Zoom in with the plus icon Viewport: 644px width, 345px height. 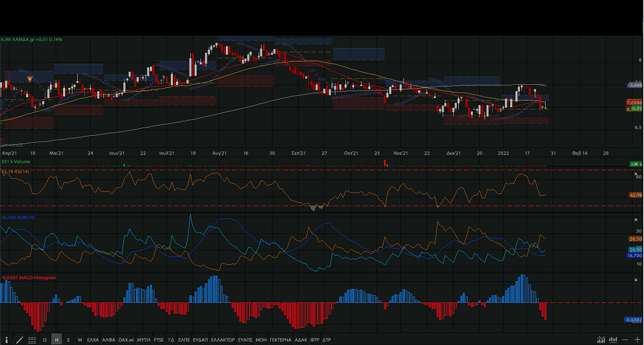tap(638, 340)
